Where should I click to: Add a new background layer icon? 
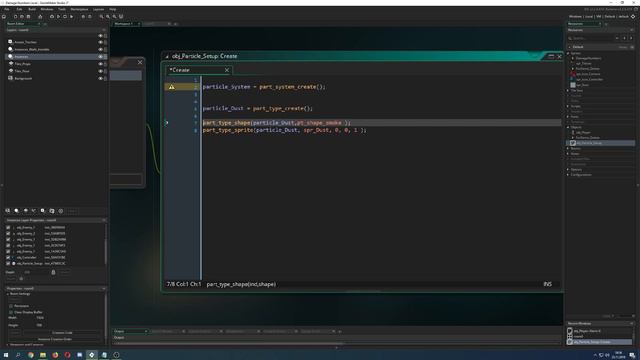click(8, 211)
